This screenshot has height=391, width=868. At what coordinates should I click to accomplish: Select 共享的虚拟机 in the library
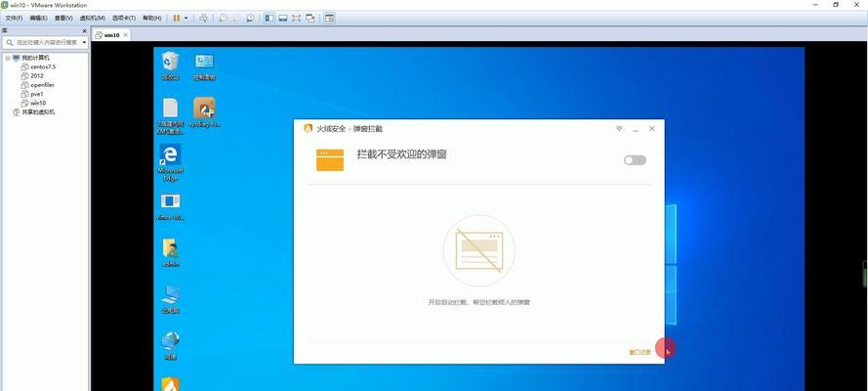pyautogui.click(x=38, y=111)
